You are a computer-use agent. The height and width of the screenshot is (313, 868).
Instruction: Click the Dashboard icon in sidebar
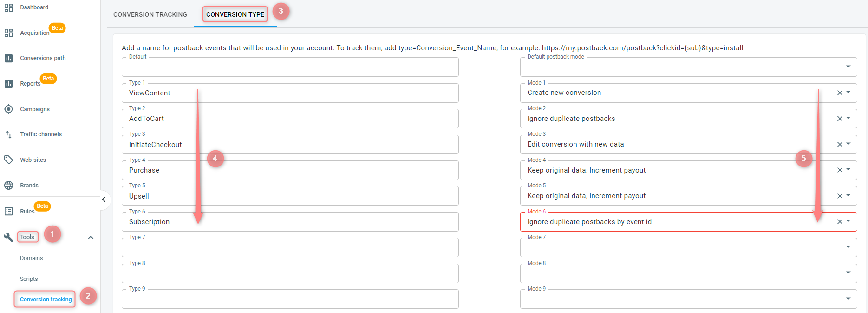(8, 7)
